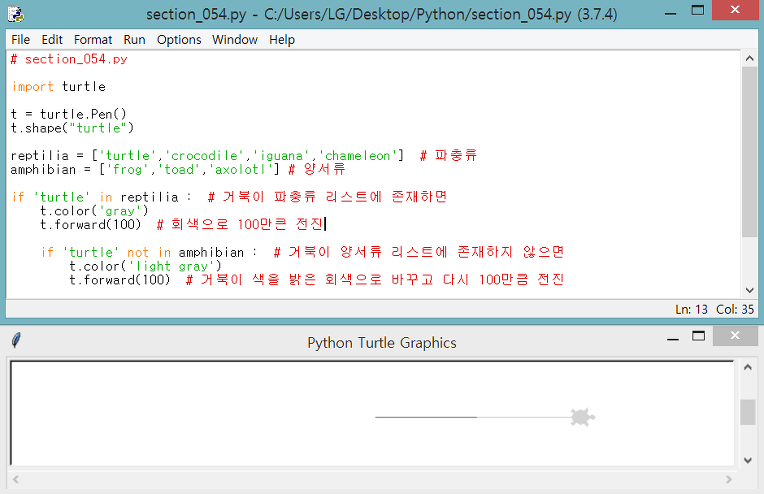Click the "t.color('gray')" line
764x494 pixels.
[94, 211]
